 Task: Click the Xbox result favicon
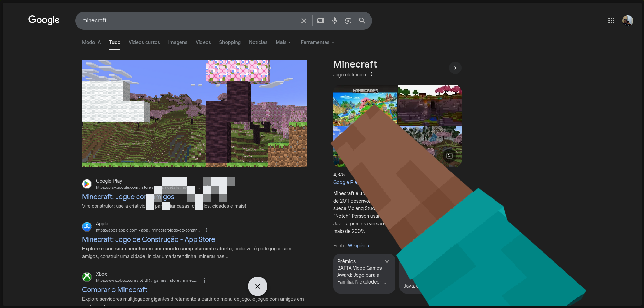click(87, 277)
